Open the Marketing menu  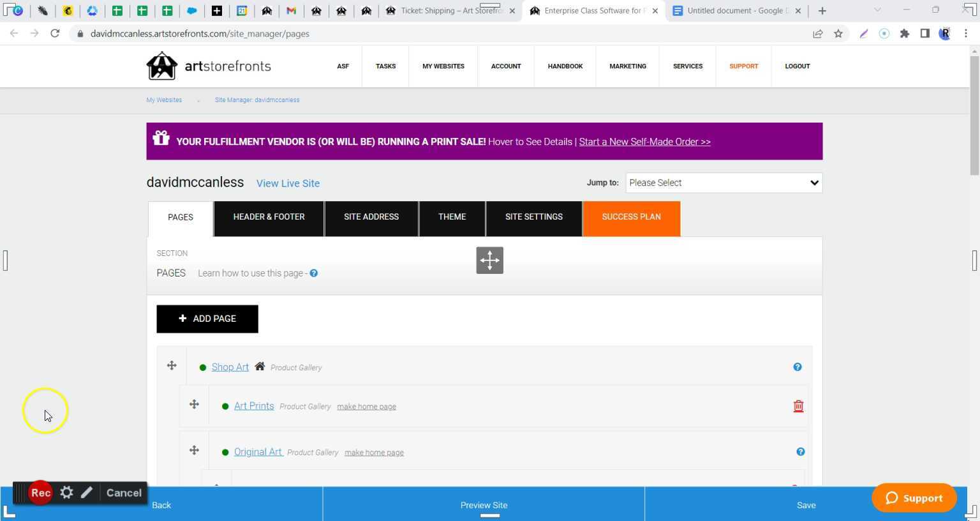pyautogui.click(x=627, y=66)
